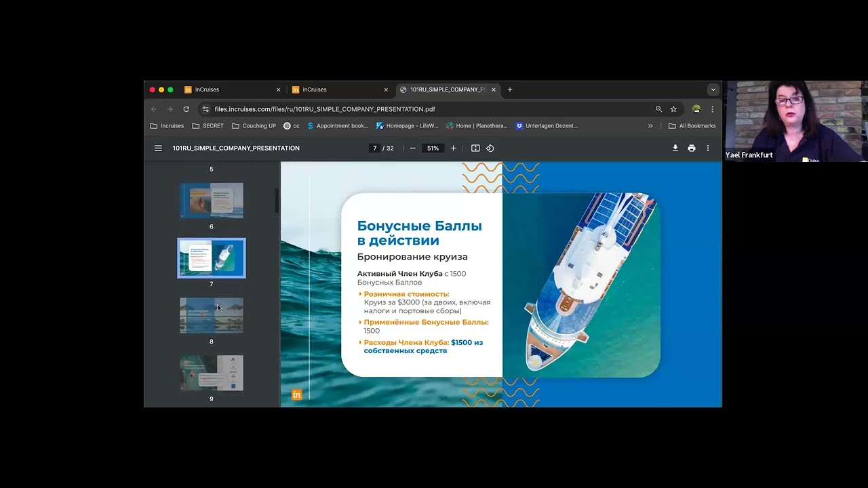Click the text Расходы Члена Клуба
This screenshot has width=868, height=488.
pyautogui.click(x=406, y=343)
